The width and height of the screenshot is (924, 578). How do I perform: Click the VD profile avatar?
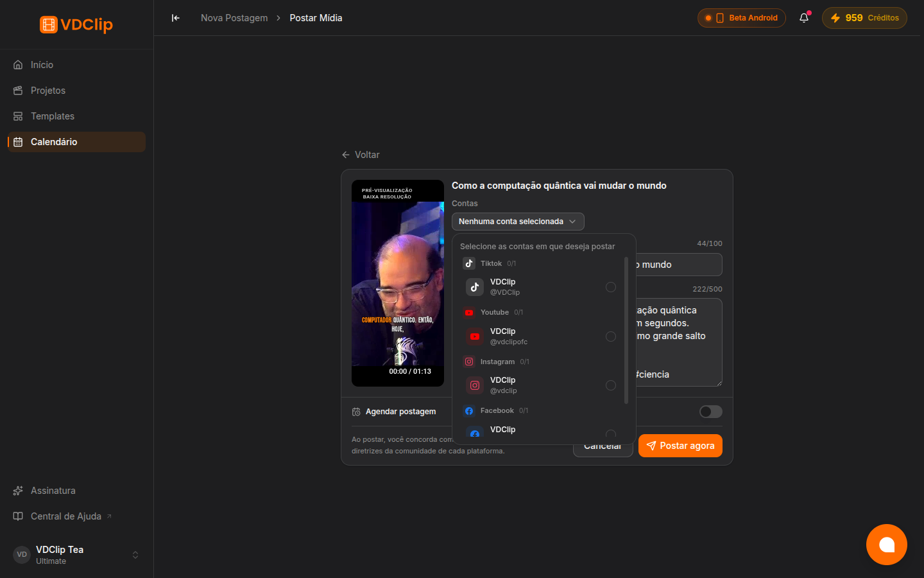point(22,555)
